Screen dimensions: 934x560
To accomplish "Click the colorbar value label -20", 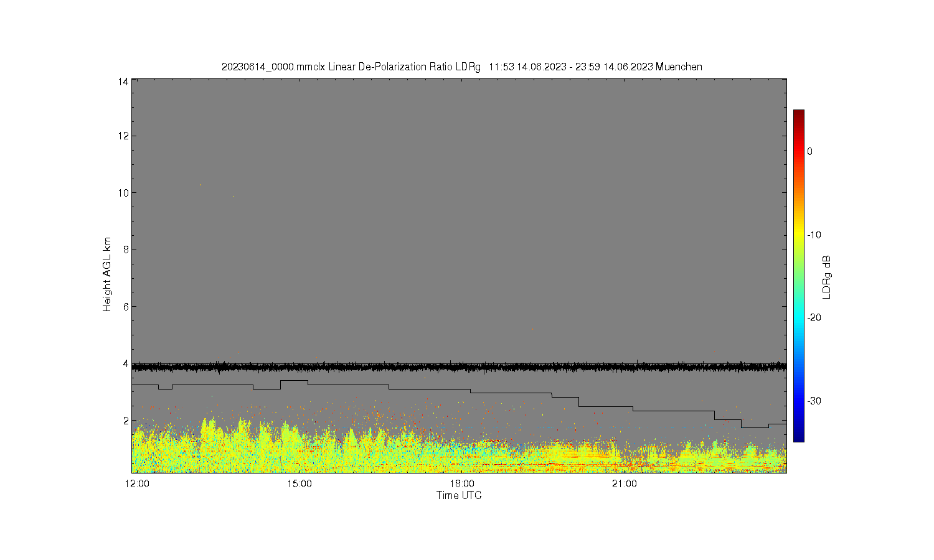I will (814, 317).
